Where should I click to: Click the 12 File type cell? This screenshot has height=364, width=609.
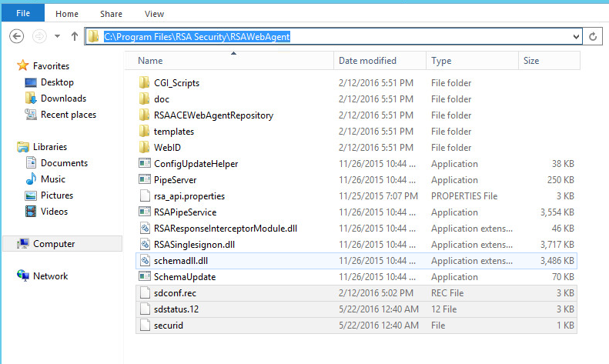443,309
